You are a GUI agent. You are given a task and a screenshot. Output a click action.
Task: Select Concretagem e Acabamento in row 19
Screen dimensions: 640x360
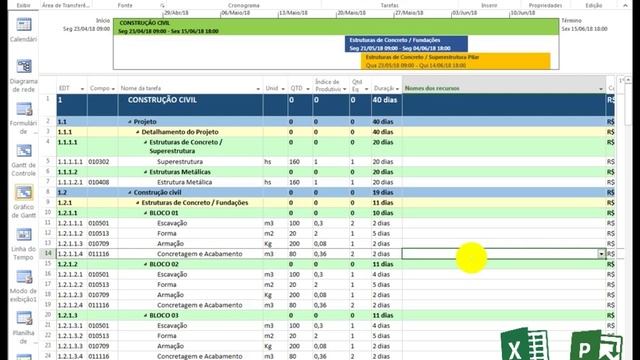pyautogui.click(x=200, y=305)
